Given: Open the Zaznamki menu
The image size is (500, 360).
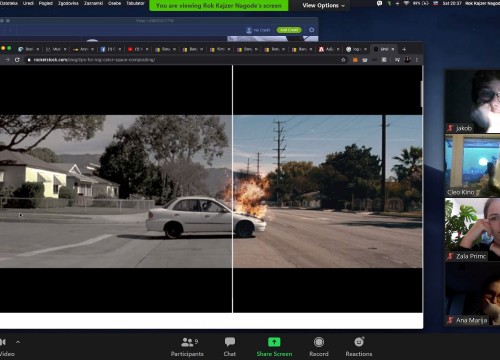Looking at the screenshot, I should point(93,3).
